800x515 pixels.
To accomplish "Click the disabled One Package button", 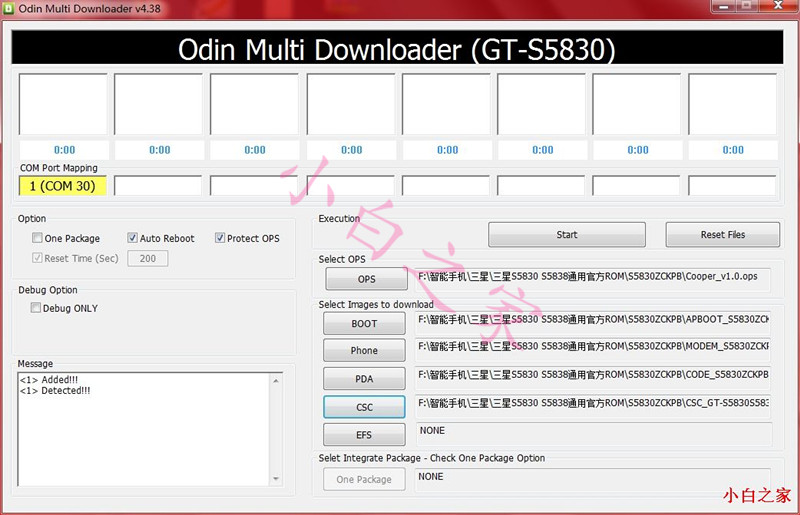I will 364,479.
